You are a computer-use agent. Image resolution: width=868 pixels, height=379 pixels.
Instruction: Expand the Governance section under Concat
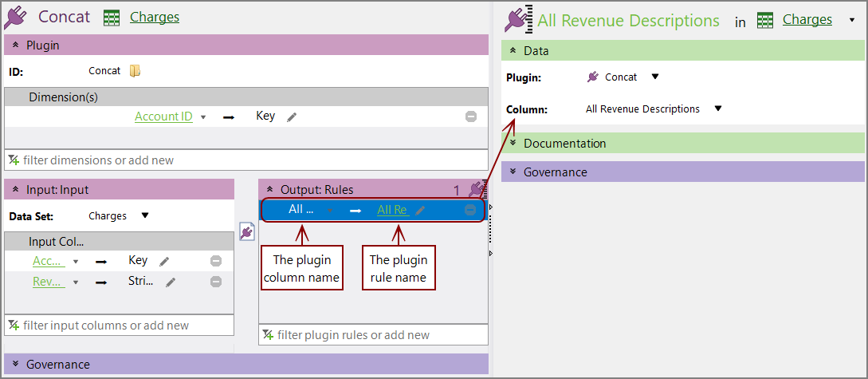[15, 364]
